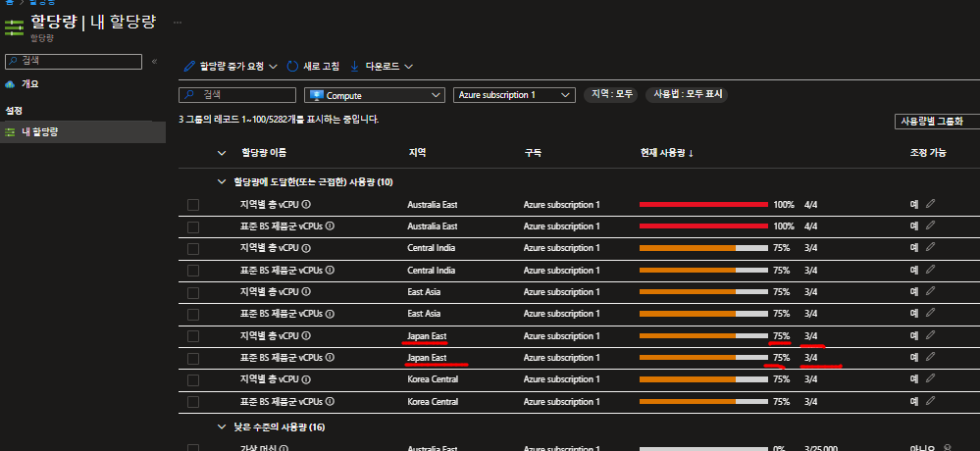The width and height of the screenshot is (980, 451).
Task: Select 내 할당량 in the sidebar
Action: click(x=82, y=131)
